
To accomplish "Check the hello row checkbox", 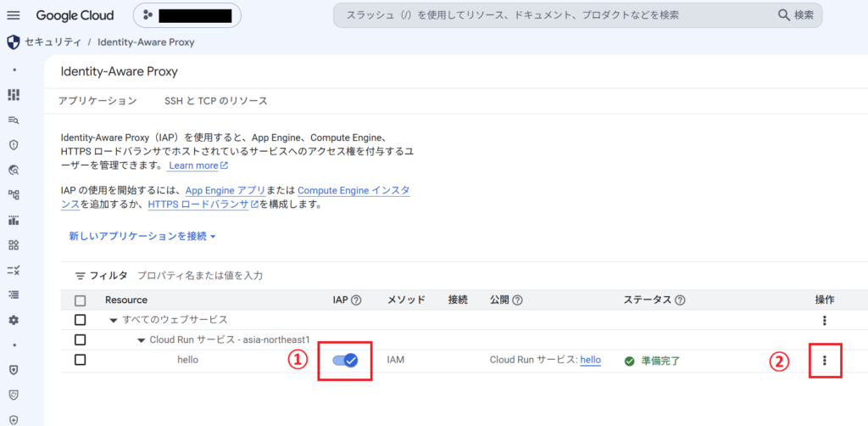I will pyautogui.click(x=81, y=360).
